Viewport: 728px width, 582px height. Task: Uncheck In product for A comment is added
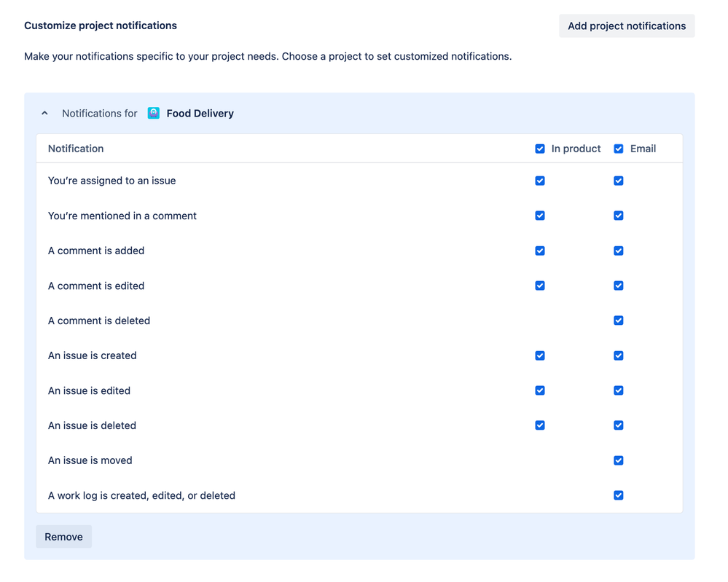click(x=540, y=251)
